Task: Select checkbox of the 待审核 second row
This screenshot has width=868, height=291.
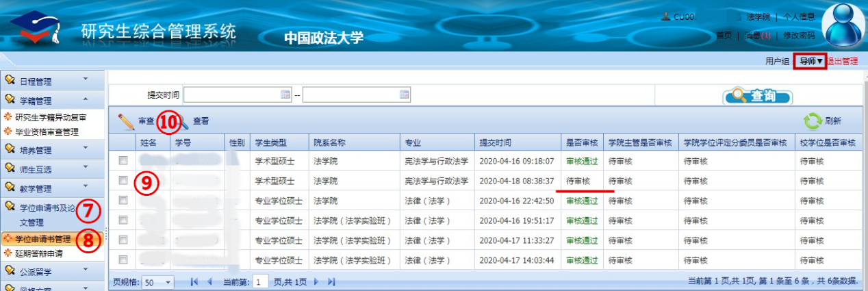Action: tap(123, 181)
